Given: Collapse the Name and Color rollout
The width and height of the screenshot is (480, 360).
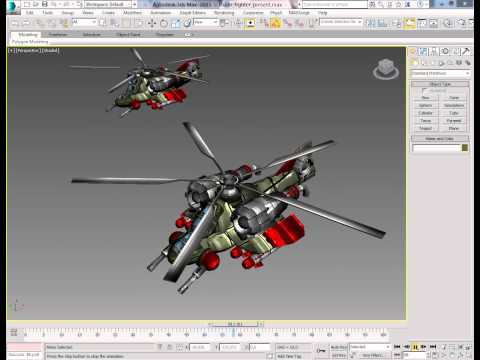Looking at the screenshot, I should point(440,139).
